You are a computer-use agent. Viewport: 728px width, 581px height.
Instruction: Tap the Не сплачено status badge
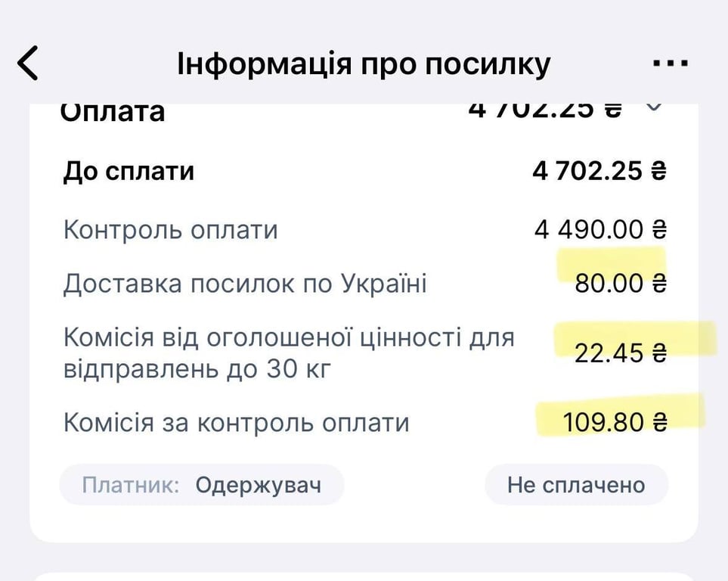click(577, 485)
